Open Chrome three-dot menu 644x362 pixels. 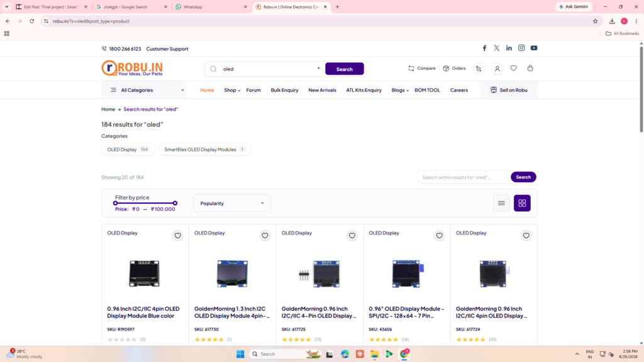[636, 21]
